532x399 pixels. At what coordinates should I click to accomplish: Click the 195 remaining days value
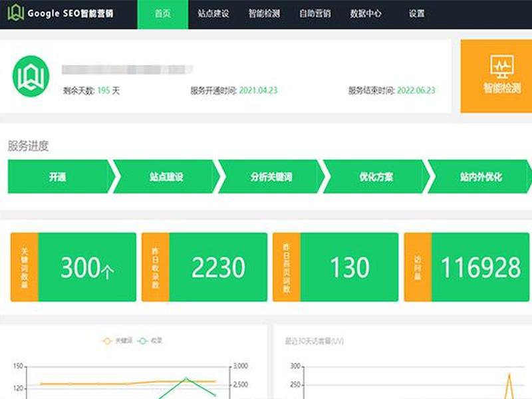coord(104,90)
